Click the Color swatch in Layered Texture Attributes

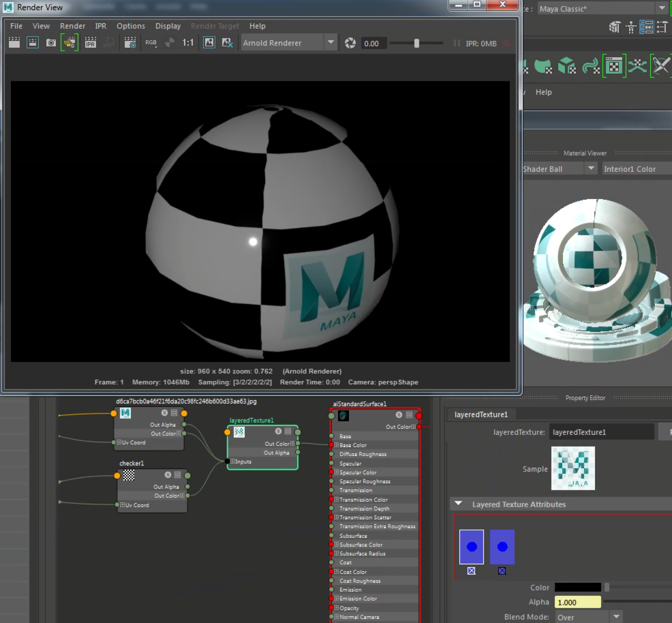pos(578,587)
